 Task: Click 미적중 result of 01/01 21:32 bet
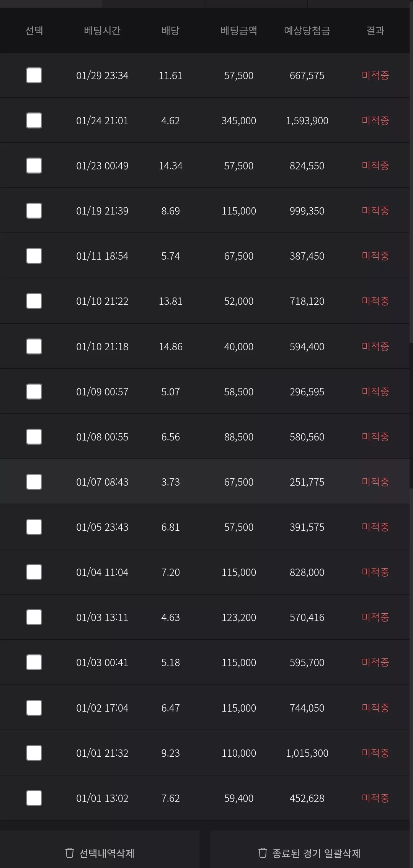tap(375, 753)
